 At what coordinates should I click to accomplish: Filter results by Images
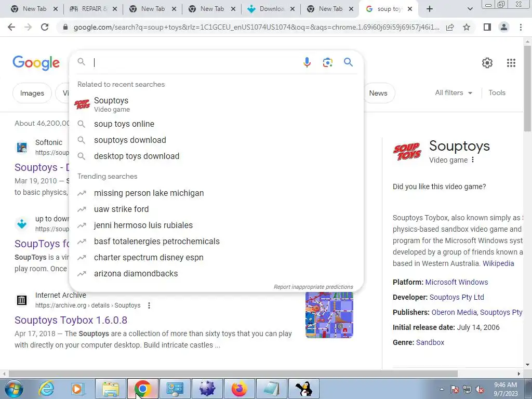pyautogui.click(x=32, y=93)
